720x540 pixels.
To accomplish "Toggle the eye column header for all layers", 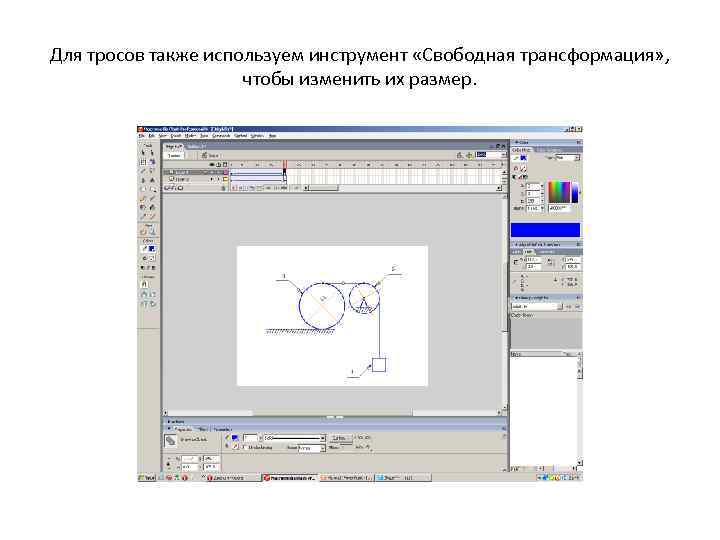I will [x=212, y=165].
